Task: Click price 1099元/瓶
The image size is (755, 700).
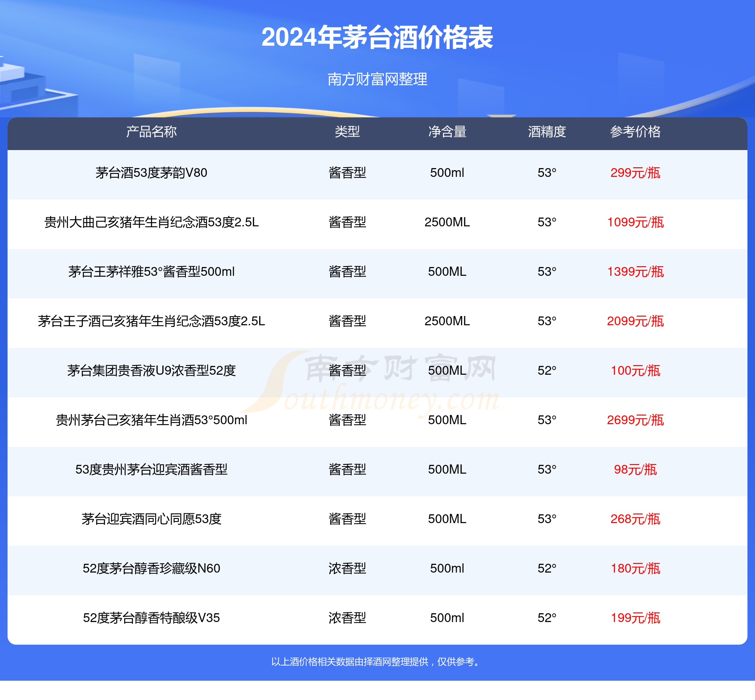Action: coord(635,222)
